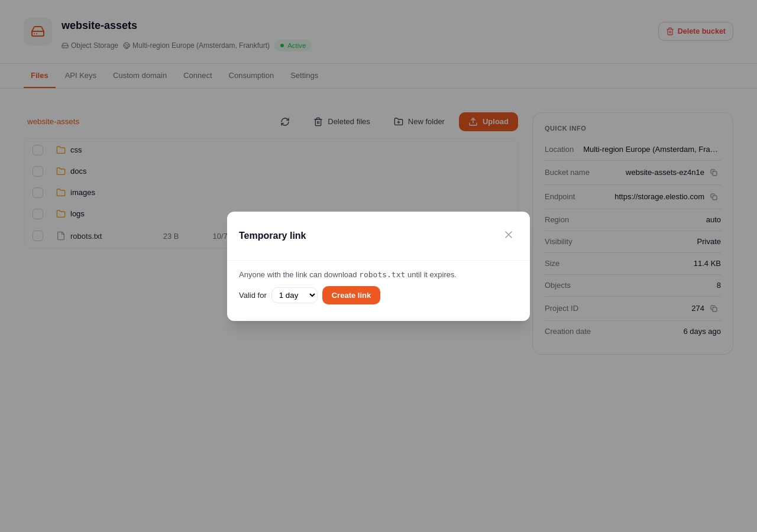Close the Temporary link dialog
Image resolution: width=757 pixels, height=532 pixels.
click(x=509, y=235)
